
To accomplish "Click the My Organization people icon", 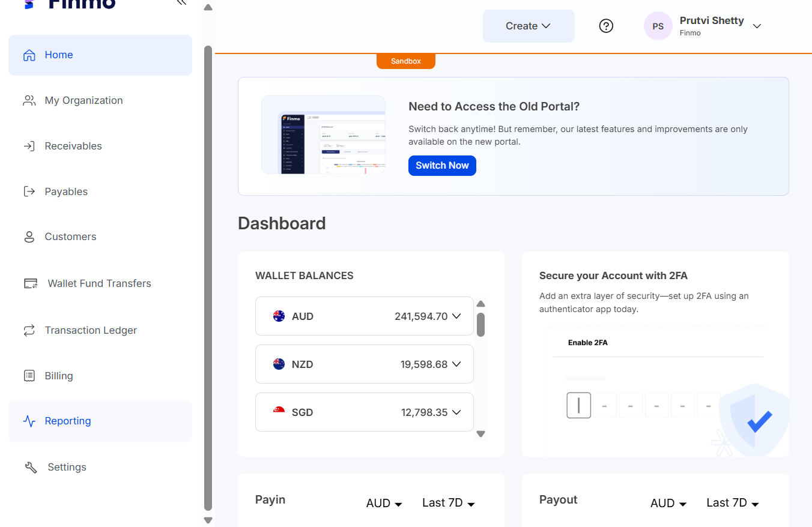I will [x=29, y=101].
